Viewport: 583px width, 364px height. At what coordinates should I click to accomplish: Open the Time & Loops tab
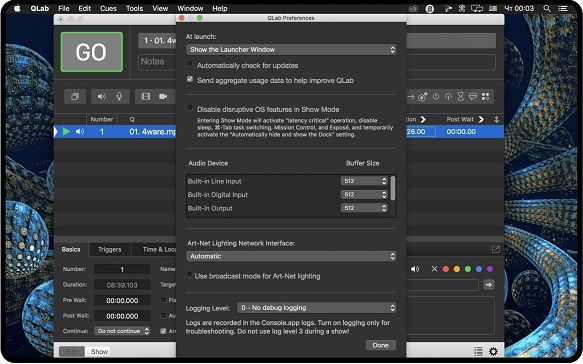coord(160,249)
